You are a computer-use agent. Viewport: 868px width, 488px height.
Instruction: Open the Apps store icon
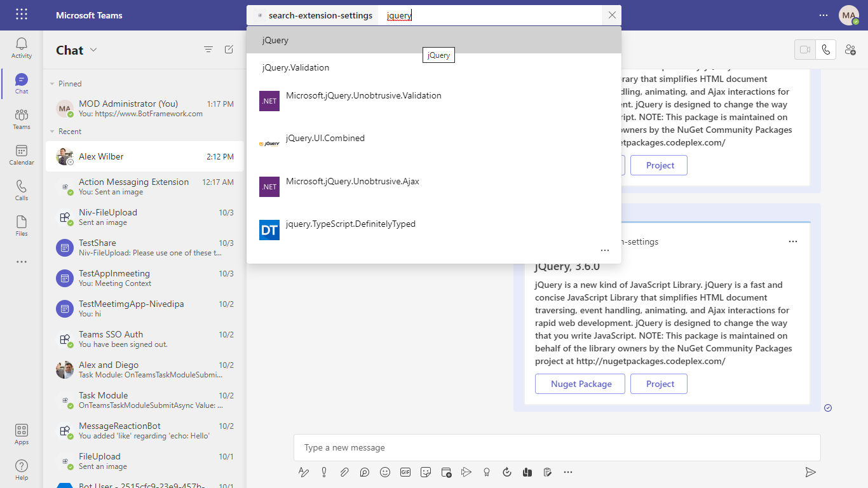coord(22,434)
